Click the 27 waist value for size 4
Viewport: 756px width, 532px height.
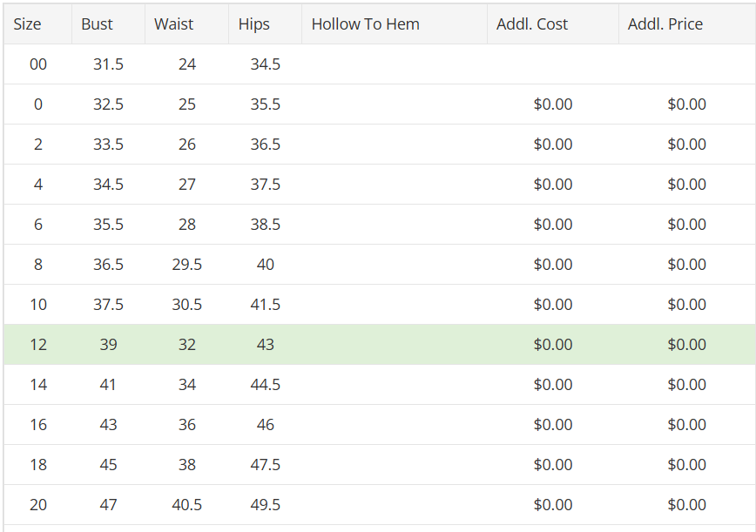coord(186,184)
